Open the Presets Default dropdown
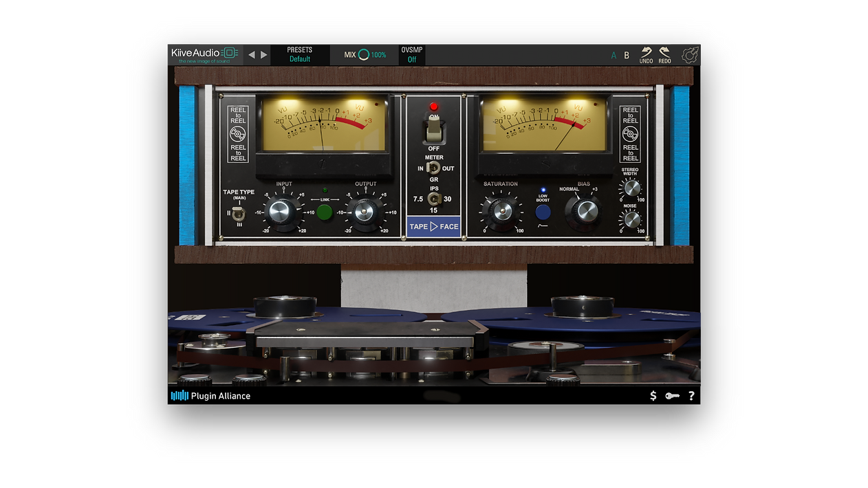Screen dimensions: 868x488 (300, 55)
